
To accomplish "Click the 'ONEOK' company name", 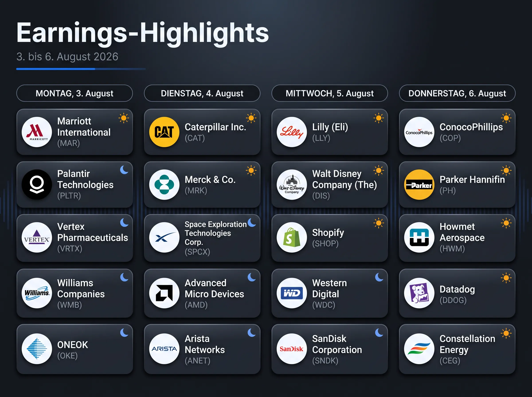I will click(73, 345).
